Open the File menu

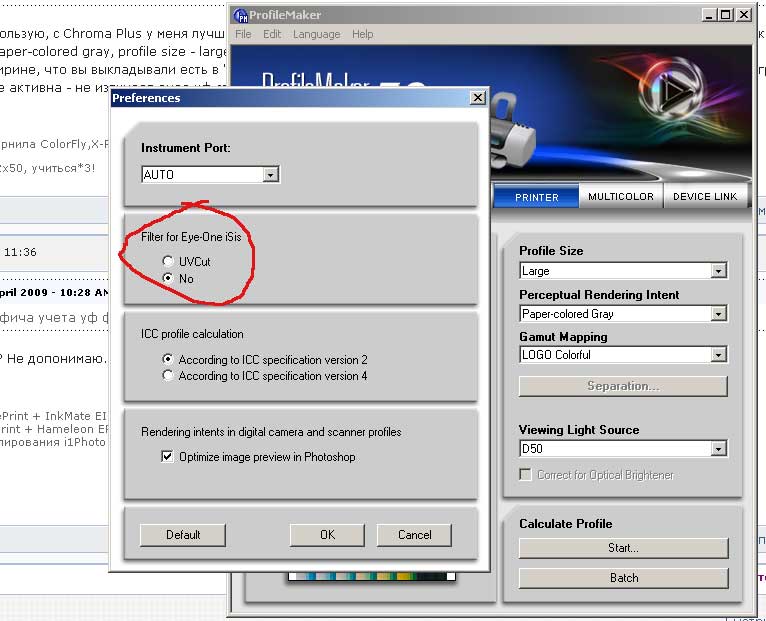point(243,34)
